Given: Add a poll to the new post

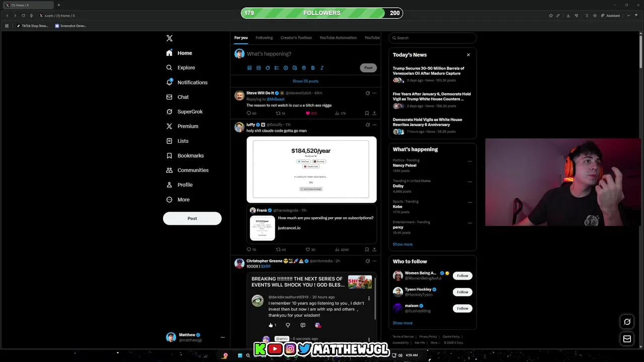Looking at the screenshot, I should [277, 68].
